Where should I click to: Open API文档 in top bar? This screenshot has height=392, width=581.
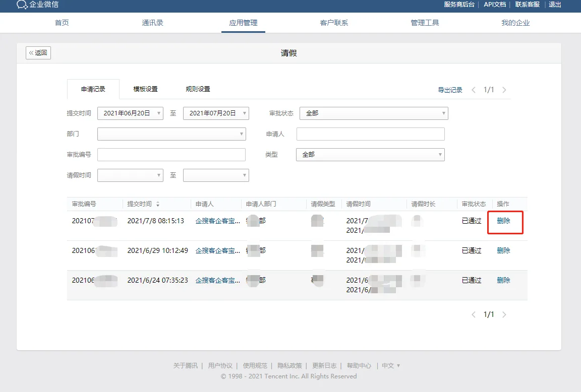(495, 5)
